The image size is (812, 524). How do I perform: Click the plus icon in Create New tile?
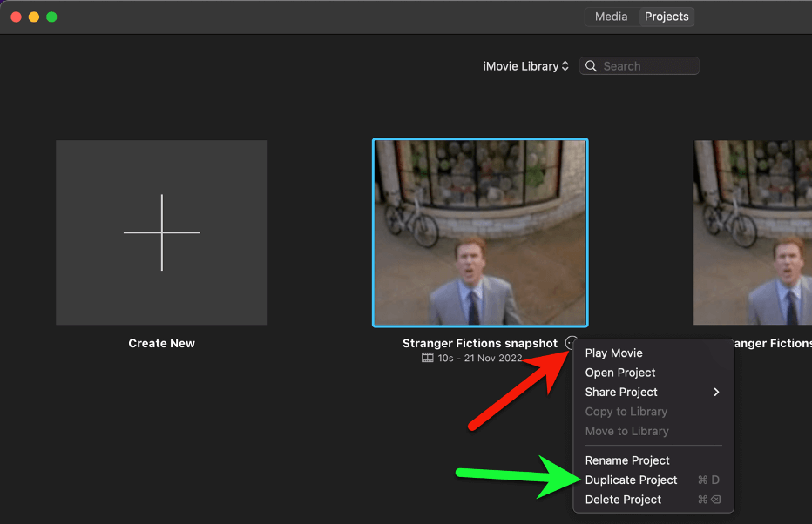click(162, 232)
